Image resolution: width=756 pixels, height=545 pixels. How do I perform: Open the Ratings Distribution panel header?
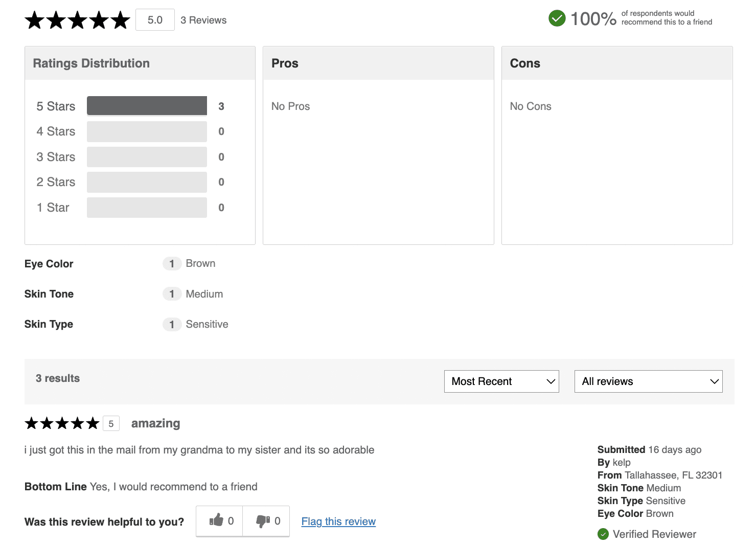coord(91,63)
